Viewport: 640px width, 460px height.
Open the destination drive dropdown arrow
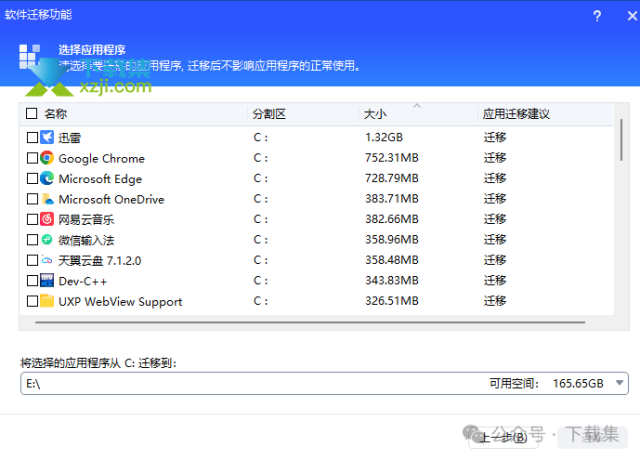(619, 383)
